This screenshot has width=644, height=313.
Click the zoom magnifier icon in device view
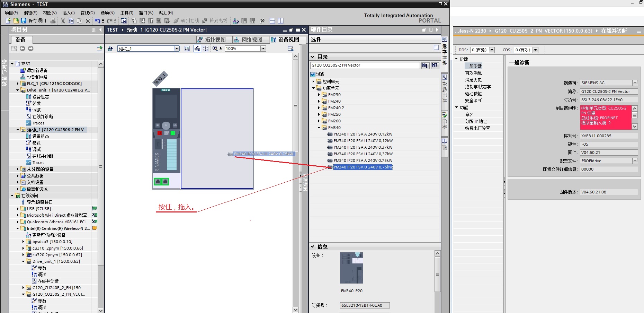click(x=215, y=49)
